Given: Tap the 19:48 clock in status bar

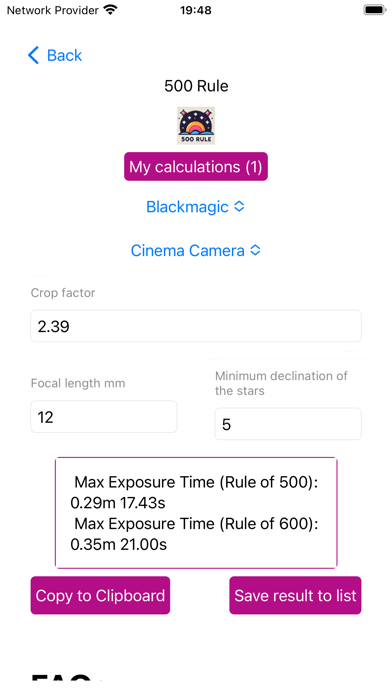Looking at the screenshot, I should 196,10.
